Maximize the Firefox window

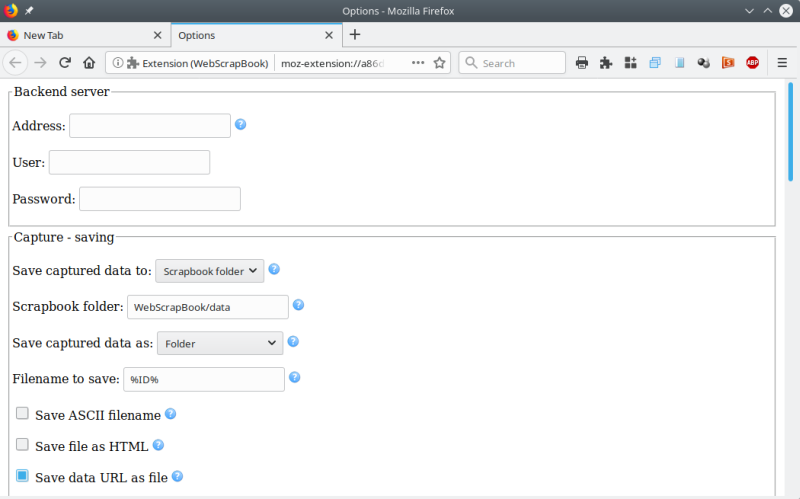tap(768, 11)
